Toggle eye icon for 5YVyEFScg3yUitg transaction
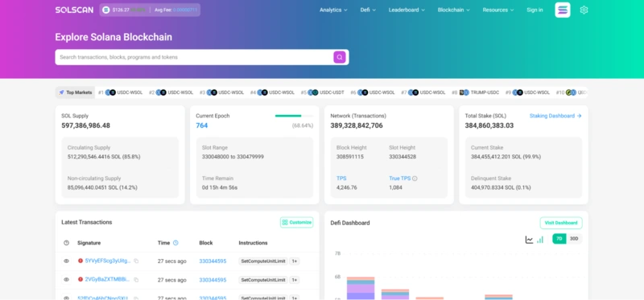 tap(66, 261)
